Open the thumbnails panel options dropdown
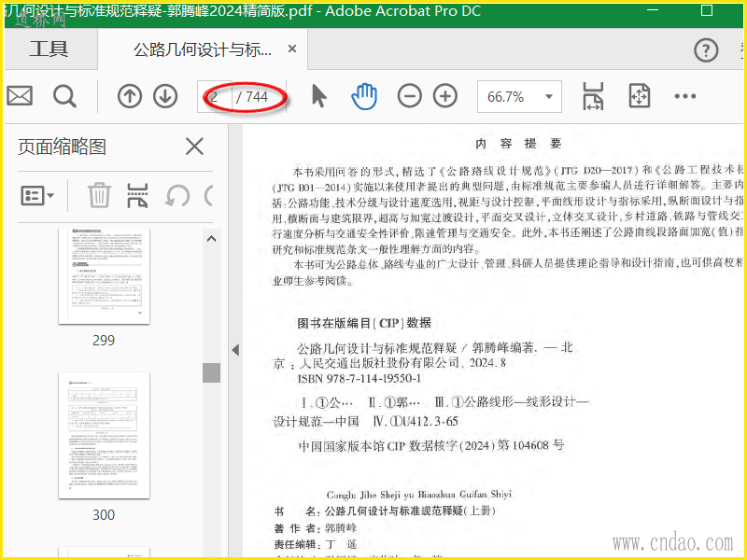747x560 pixels. (x=37, y=196)
